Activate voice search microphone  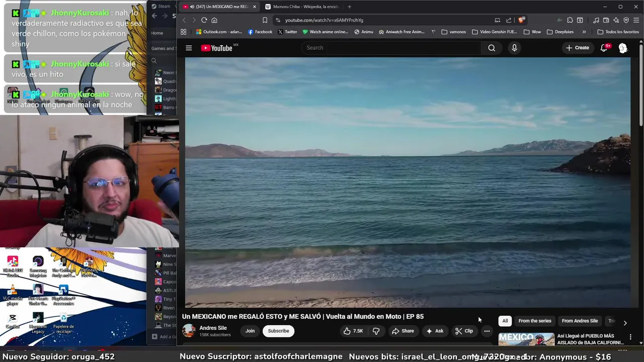click(514, 48)
